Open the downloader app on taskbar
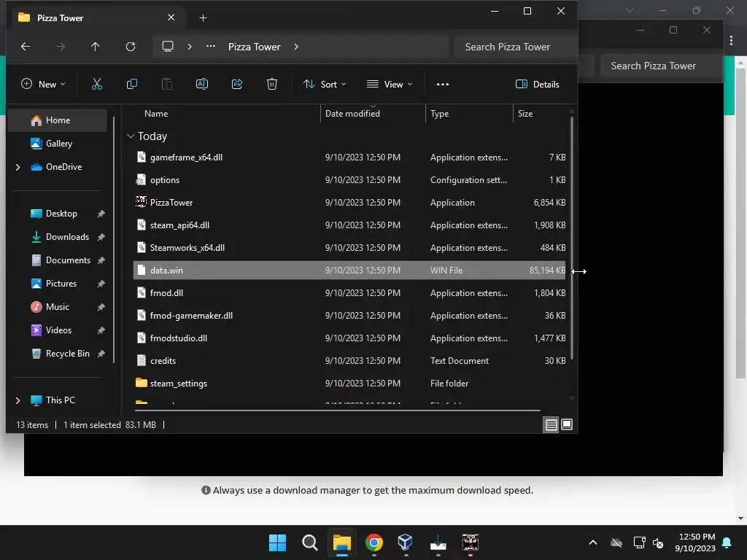 click(438, 542)
